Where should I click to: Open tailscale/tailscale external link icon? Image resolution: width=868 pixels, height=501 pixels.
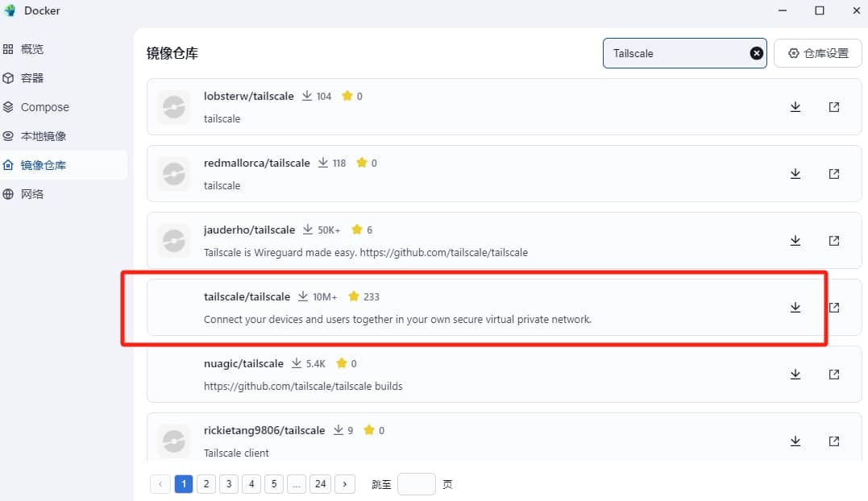834,308
